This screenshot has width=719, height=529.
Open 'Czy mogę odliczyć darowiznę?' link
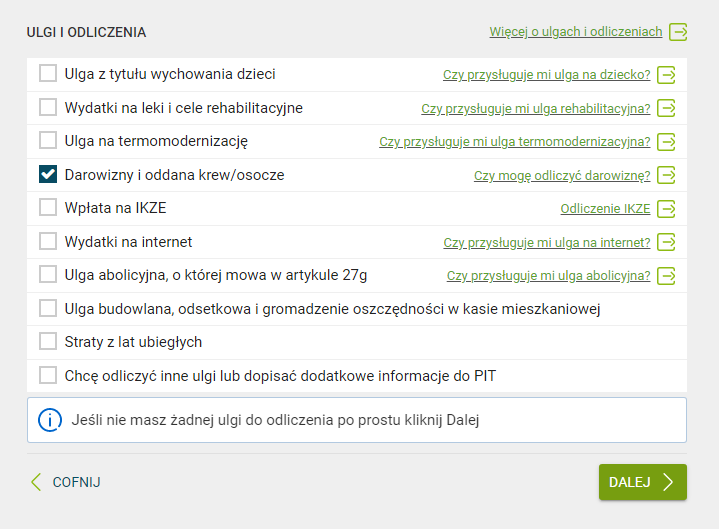click(562, 176)
